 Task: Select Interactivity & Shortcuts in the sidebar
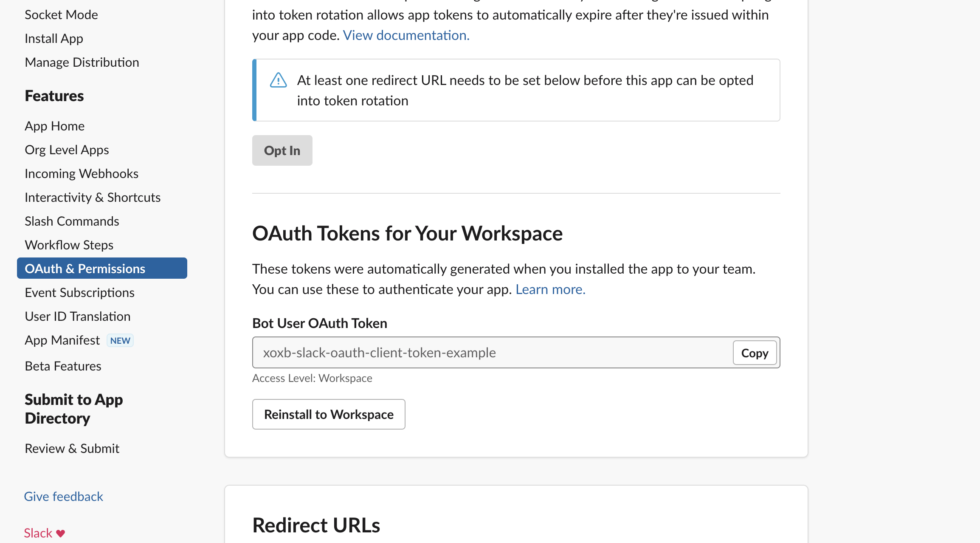pyautogui.click(x=93, y=198)
